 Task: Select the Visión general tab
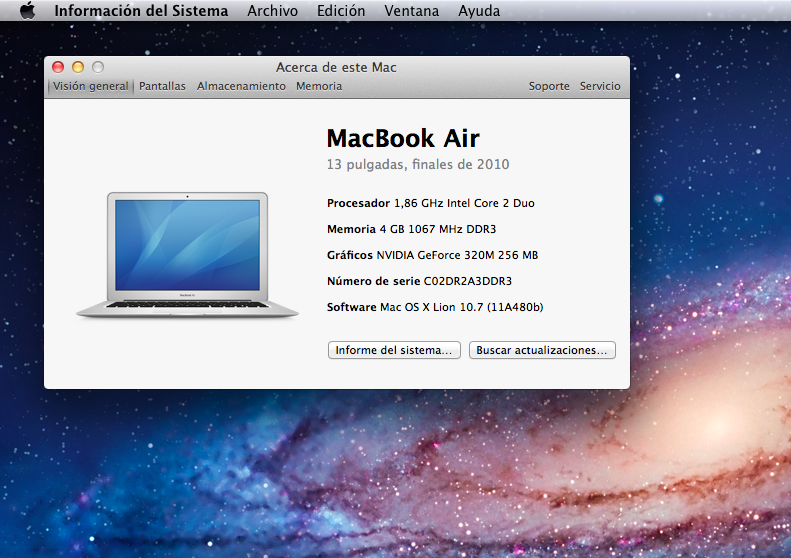click(x=91, y=86)
